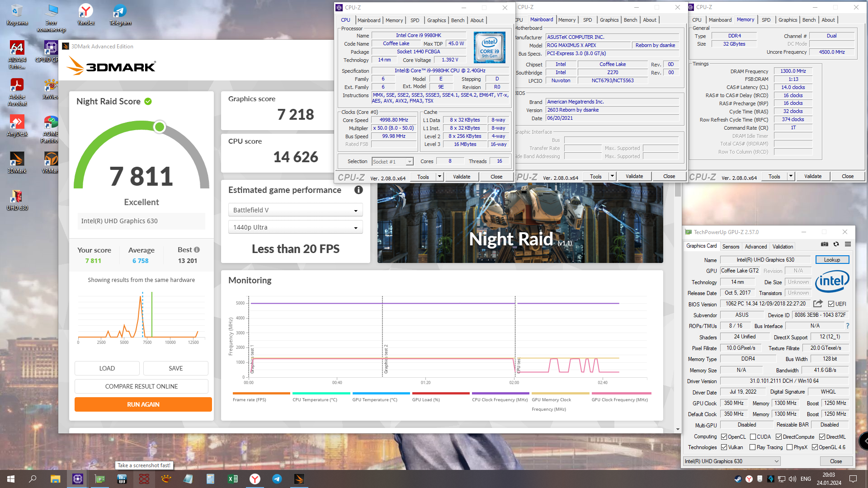
Task: Open the Yandex desktop shortcut
Action: (85, 14)
